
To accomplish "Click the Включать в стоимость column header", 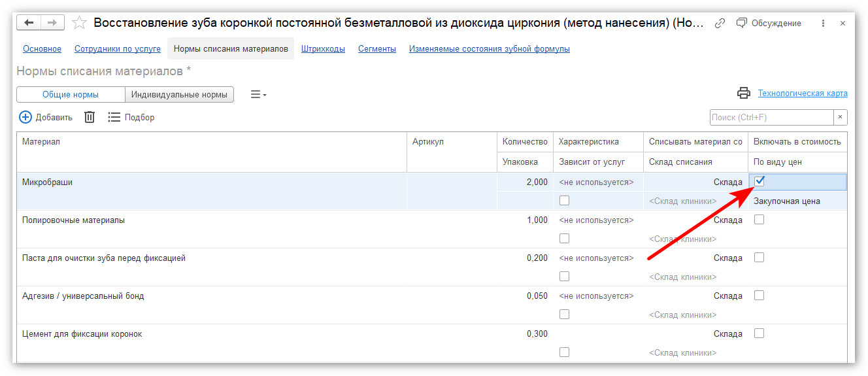I will [x=797, y=142].
